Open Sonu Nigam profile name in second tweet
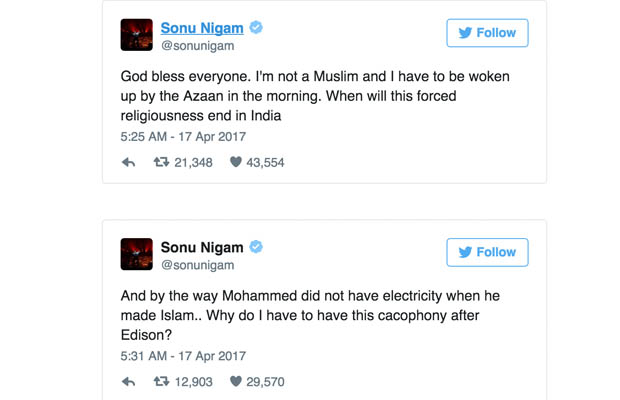 [x=202, y=247]
